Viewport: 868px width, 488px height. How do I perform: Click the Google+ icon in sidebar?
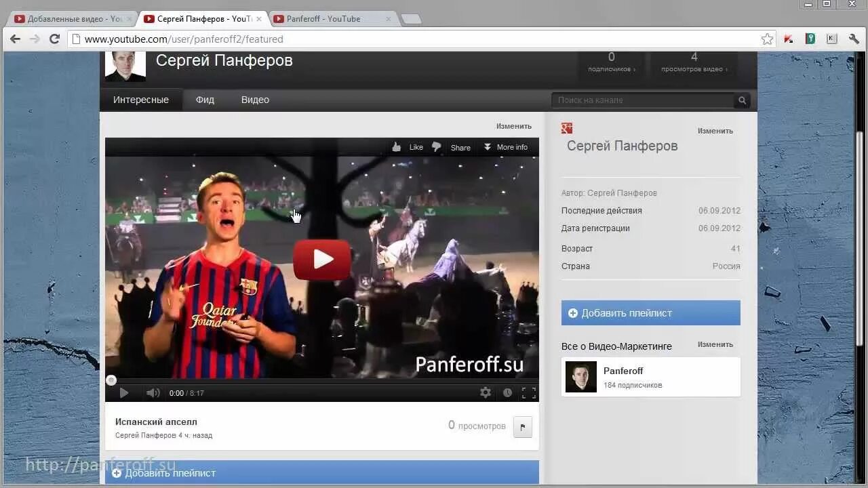pyautogui.click(x=567, y=128)
